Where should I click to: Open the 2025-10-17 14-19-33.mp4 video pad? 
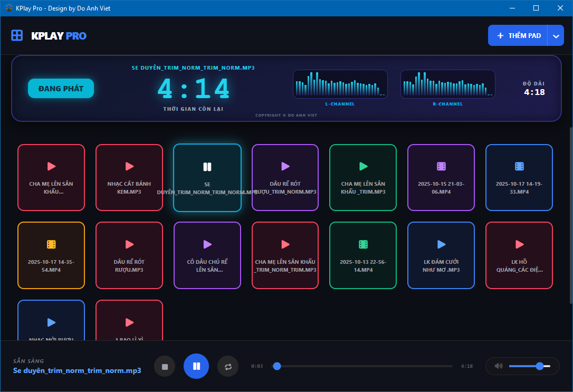519,178
